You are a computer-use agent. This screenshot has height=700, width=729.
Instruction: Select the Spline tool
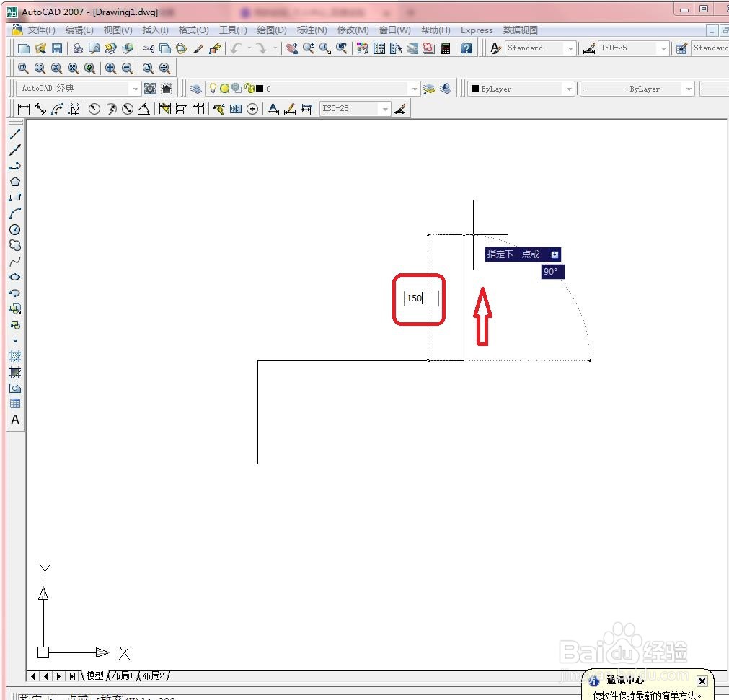pos(15,261)
